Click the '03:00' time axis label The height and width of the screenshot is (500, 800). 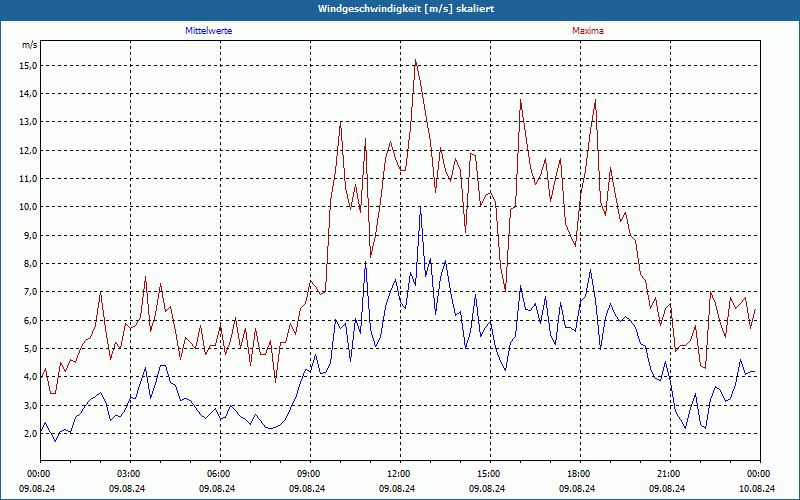pyautogui.click(x=128, y=474)
